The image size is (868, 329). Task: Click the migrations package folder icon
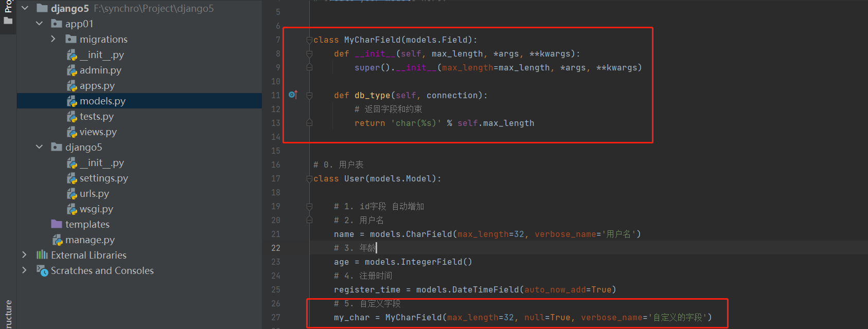[71, 39]
